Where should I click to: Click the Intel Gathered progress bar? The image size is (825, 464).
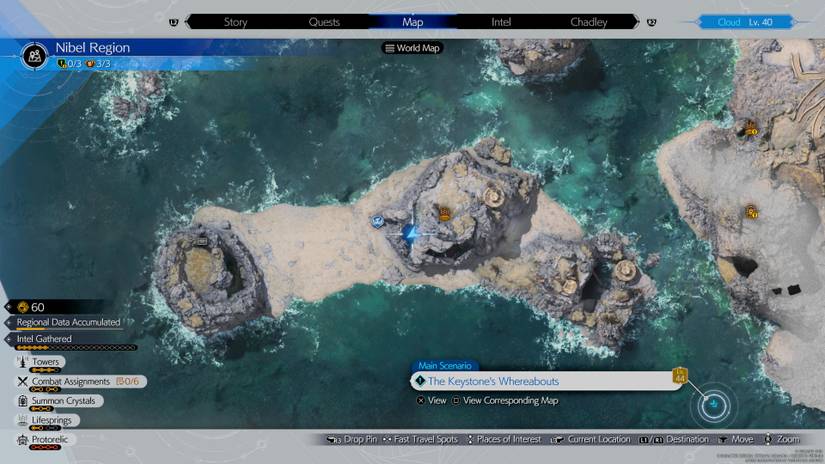76,348
